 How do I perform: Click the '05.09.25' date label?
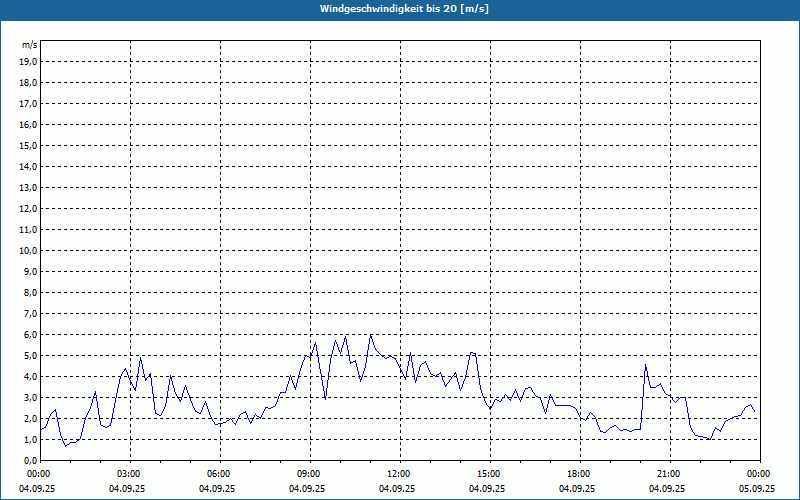[x=757, y=489]
